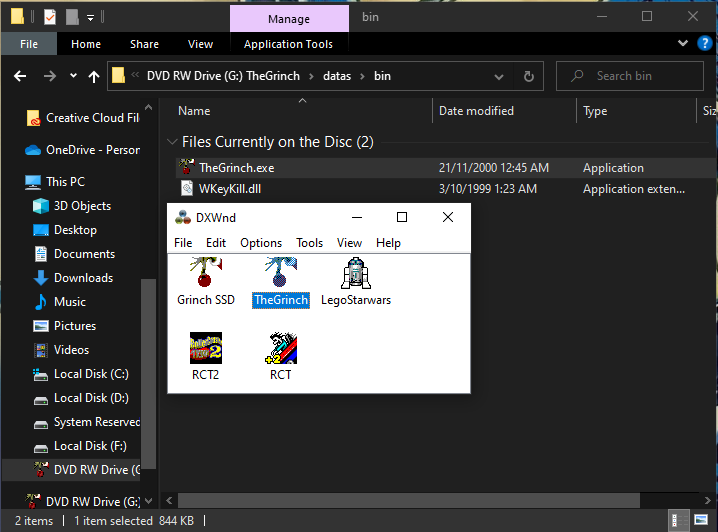718x532 pixels.
Task: Click the TheGrinch.exe file icon
Action: coord(186,167)
